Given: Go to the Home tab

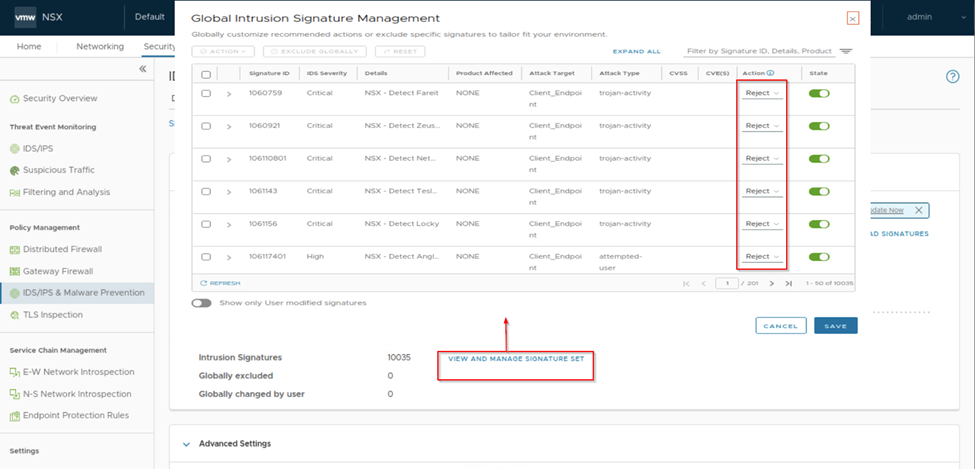Looking at the screenshot, I should [29, 47].
